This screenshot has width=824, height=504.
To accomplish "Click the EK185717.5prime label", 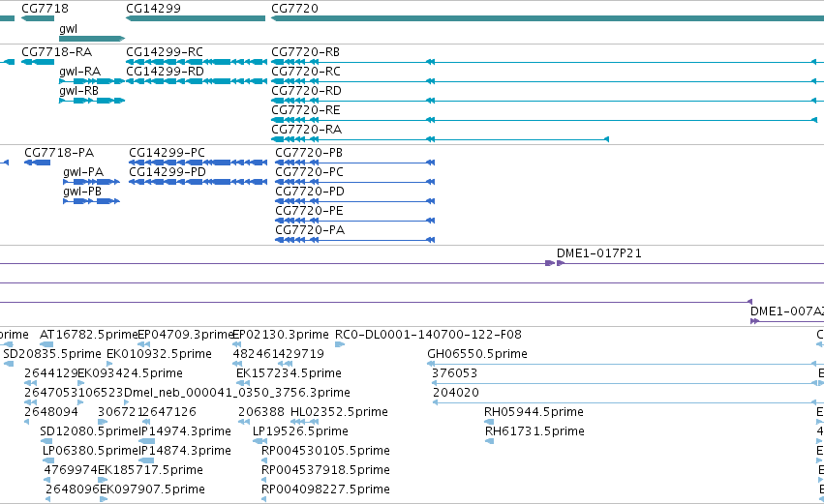I will (x=150, y=471).
